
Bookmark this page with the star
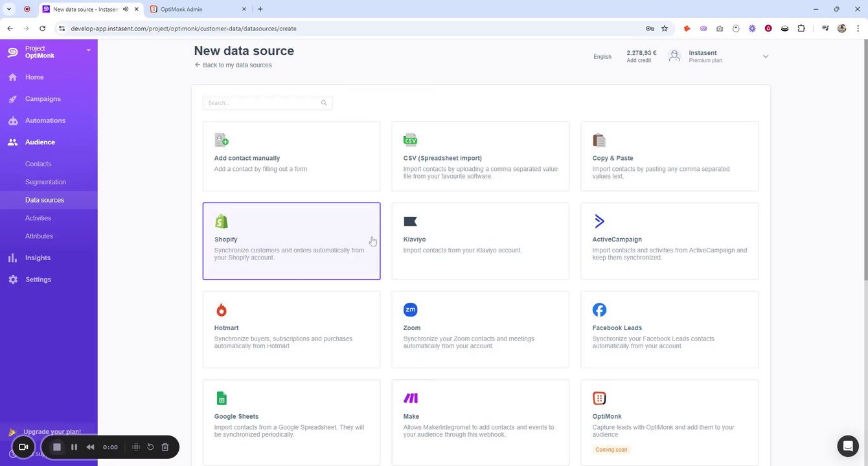click(665, 28)
